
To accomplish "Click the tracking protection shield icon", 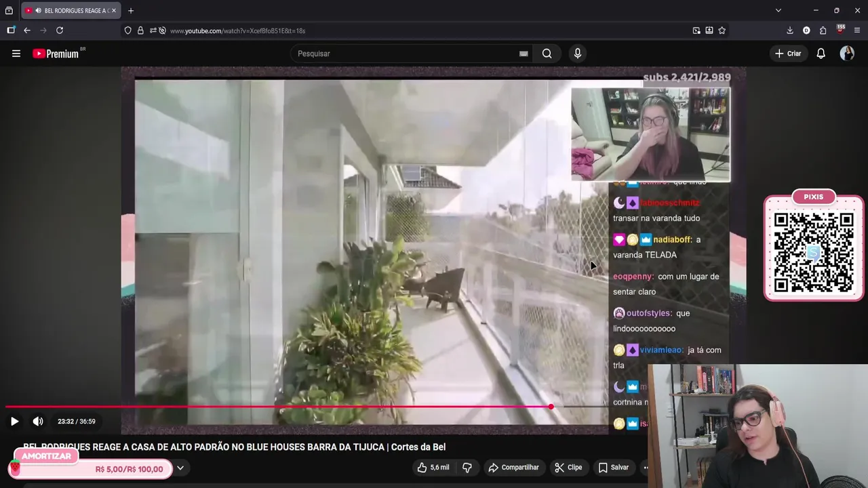I will point(127,30).
